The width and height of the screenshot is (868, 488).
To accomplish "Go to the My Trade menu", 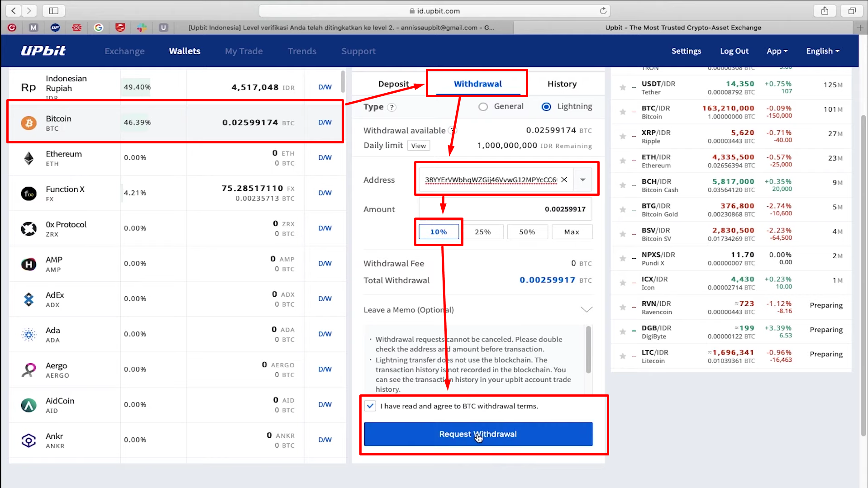I will pyautogui.click(x=243, y=51).
